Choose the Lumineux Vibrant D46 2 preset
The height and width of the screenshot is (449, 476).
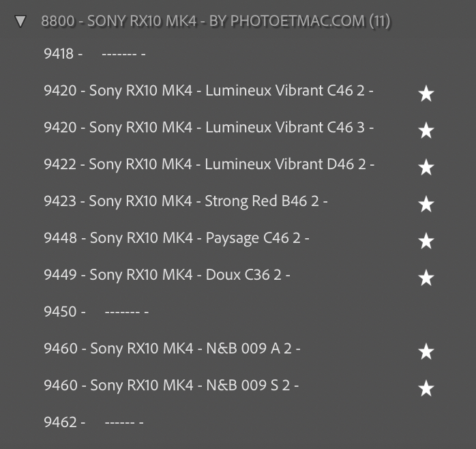[x=208, y=164]
